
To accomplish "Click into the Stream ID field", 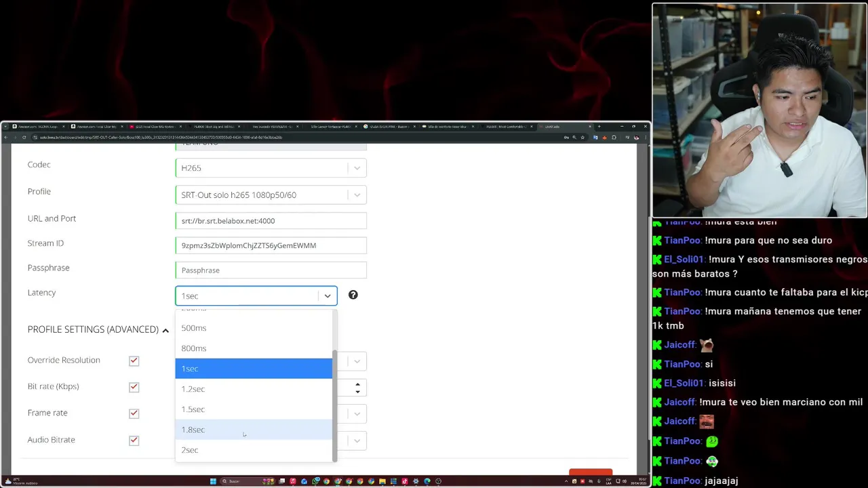I will 271,245.
